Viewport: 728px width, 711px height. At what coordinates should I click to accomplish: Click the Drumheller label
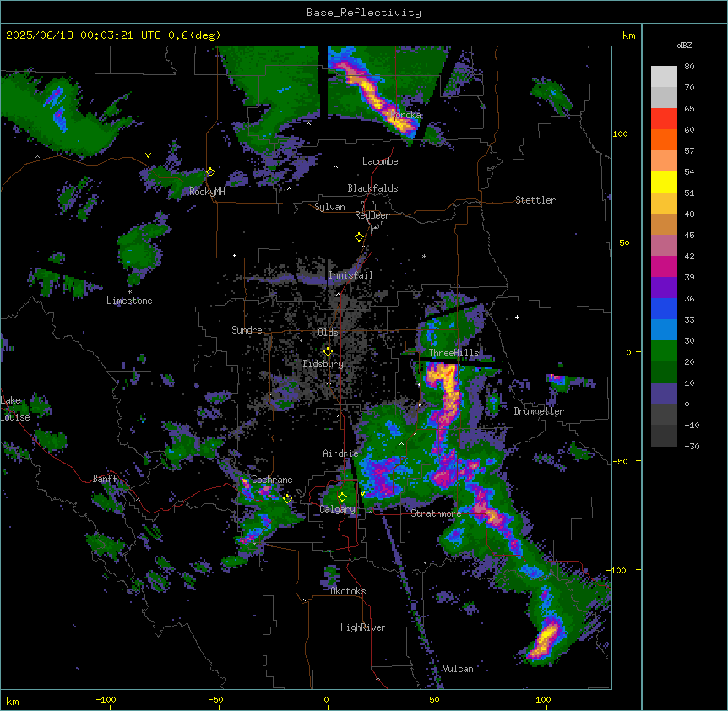click(539, 411)
